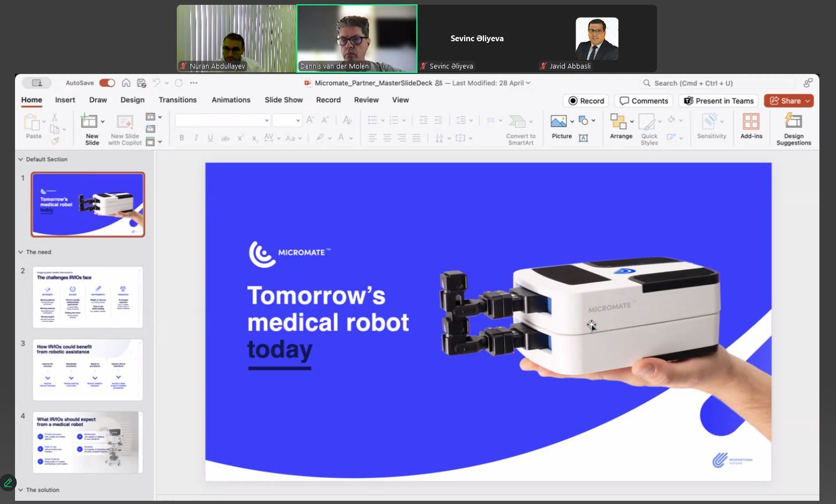Click the text highlight color pen
The image size is (836, 504).
[x=320, y=138]
